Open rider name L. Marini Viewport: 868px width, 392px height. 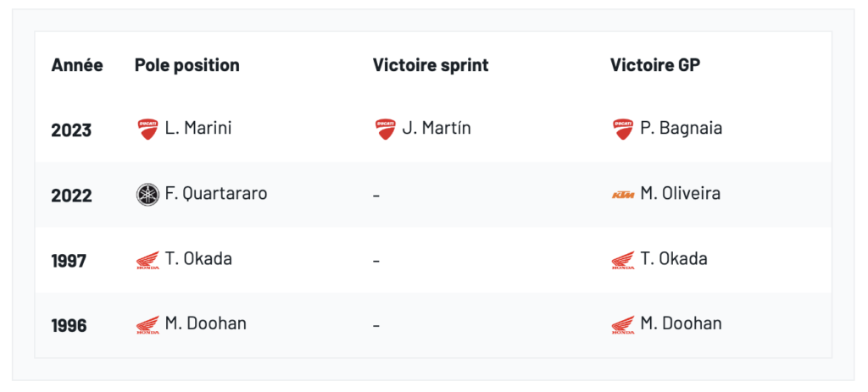[198, 129]
